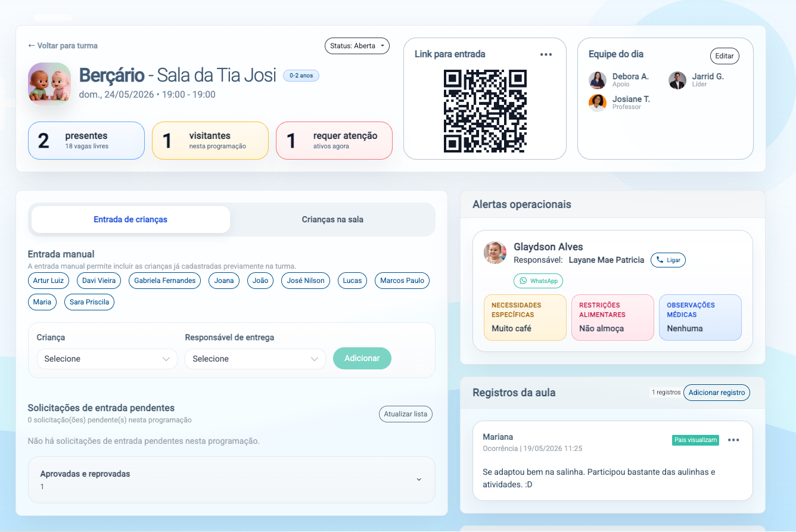This screenshot has height=532, width=796.
Task: Click the Necessidades Específicas card
Action: tap(525, 318)
